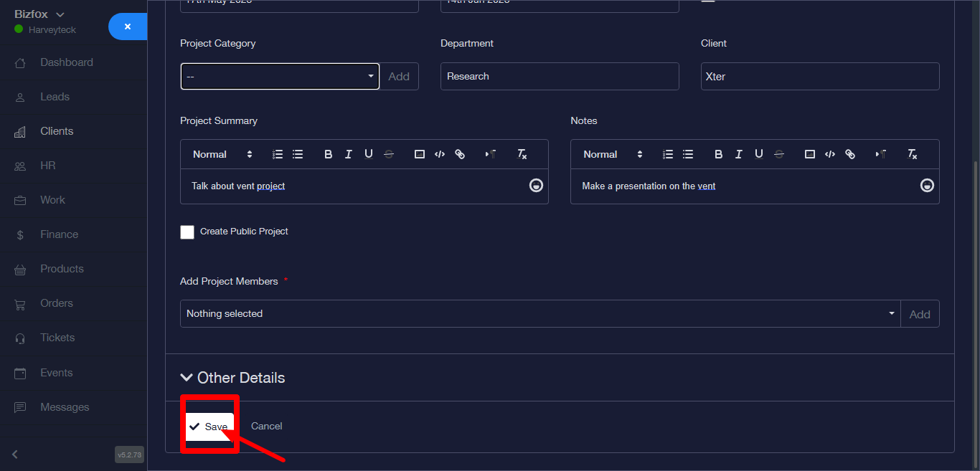Go to Tickets in the sidebar
The width and height of the screenshot is (980, 471).
[57, 338]
